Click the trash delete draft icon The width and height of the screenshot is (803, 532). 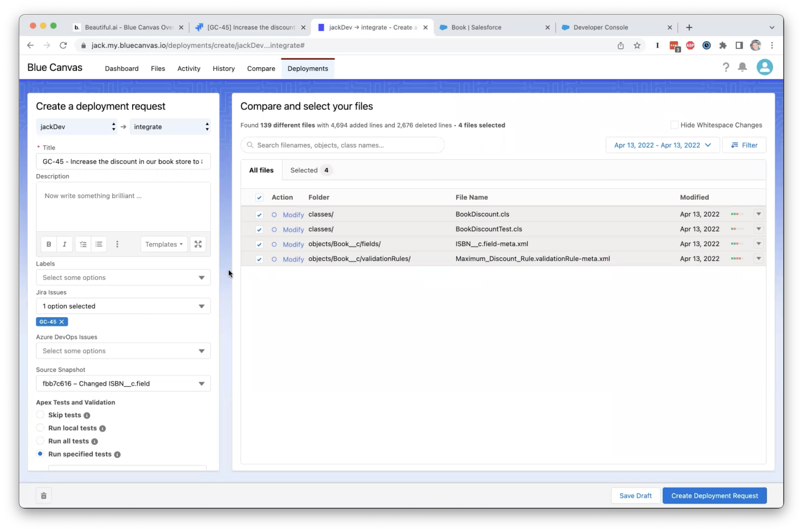coord(44,496)
